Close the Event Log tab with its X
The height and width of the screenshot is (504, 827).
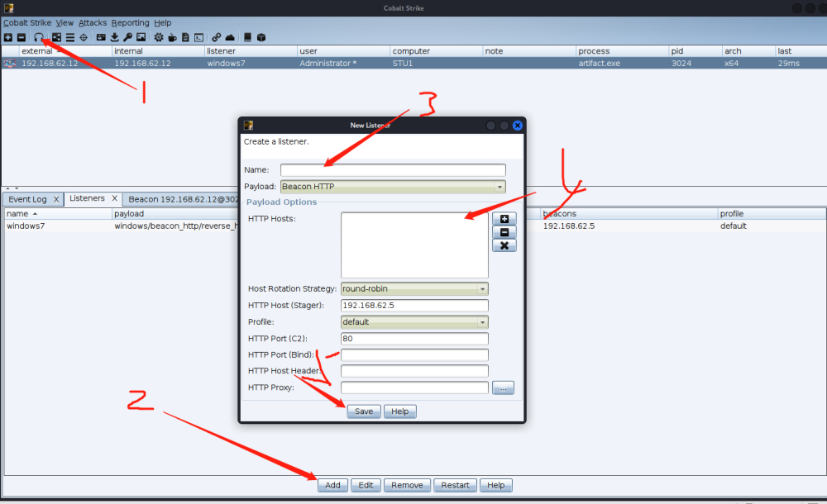point(56,199)
